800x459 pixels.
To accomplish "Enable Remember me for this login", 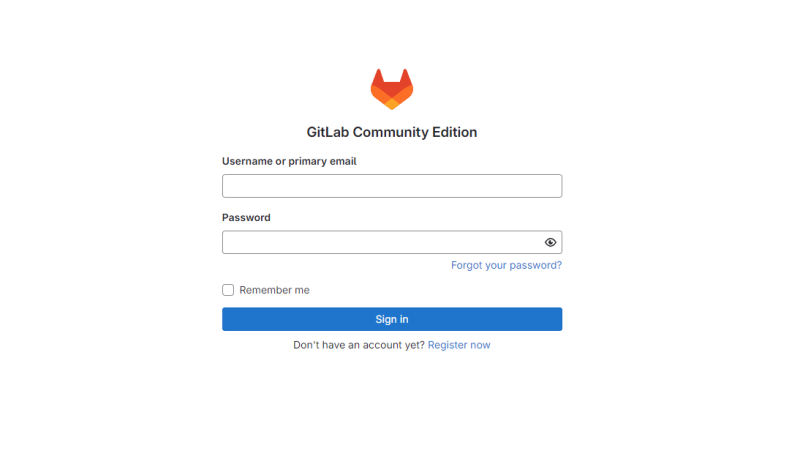I will click(228, 290).
